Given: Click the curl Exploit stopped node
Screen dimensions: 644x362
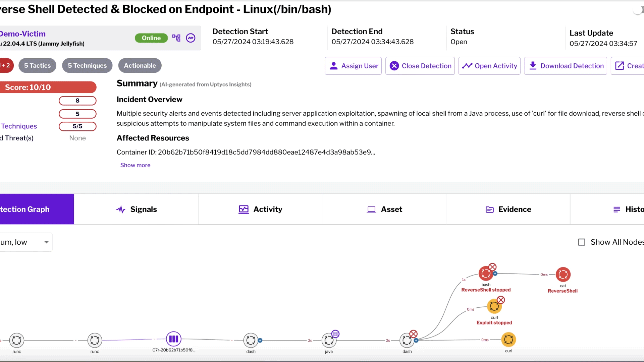Looking at the screenshot, I should pyautogui.click(x=494, y=307).
